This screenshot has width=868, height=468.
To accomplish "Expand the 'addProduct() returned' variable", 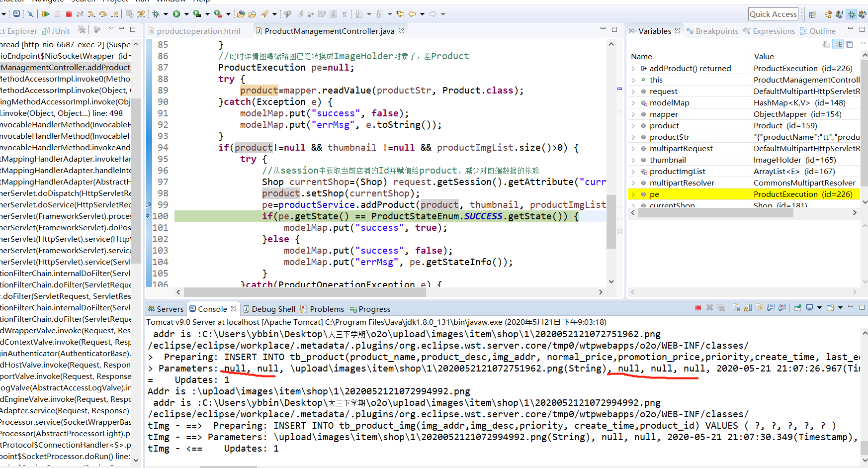I will coord(633,69).
